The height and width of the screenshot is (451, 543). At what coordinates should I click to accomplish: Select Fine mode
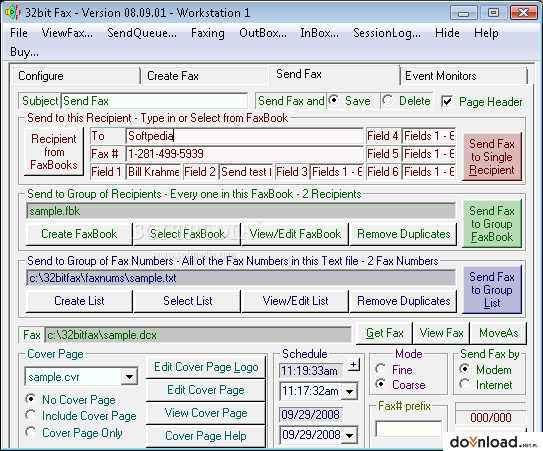(x=394, y=370)
